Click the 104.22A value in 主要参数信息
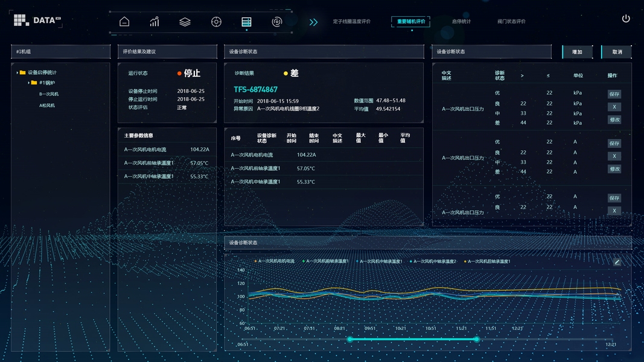Viewport: 644px width, 362px height. [x=200, y=150]
